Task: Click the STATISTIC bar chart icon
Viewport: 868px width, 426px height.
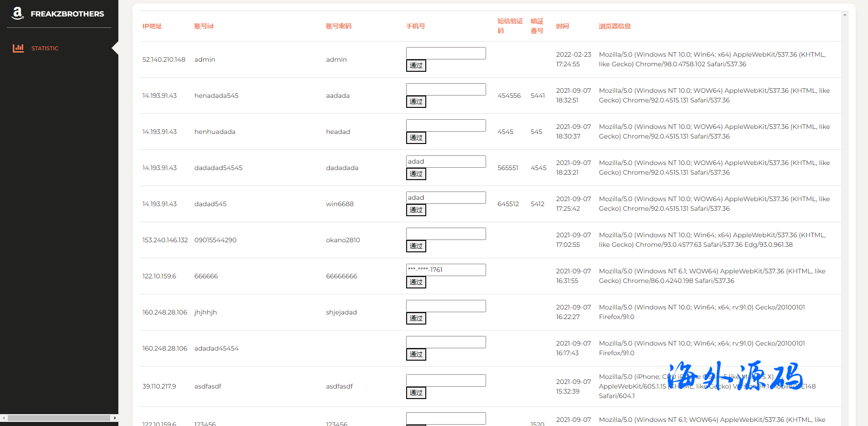Action: (18, 48)
